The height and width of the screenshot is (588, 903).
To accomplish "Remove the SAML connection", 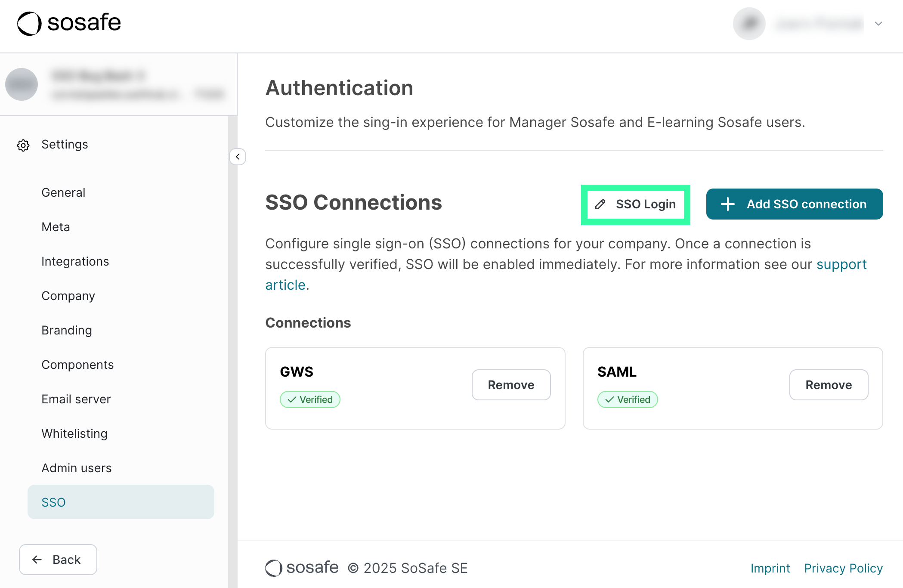I will click(828, 385).
